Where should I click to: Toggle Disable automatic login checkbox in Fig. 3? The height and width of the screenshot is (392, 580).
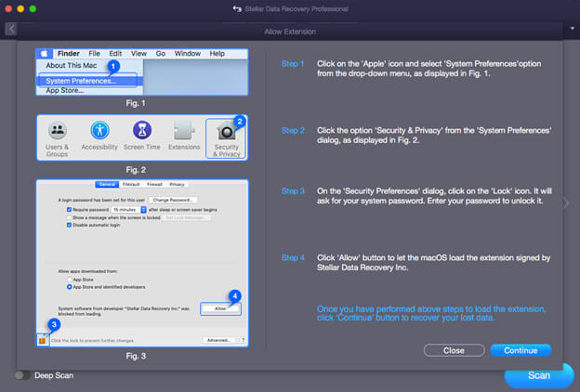tap(69, 225)
